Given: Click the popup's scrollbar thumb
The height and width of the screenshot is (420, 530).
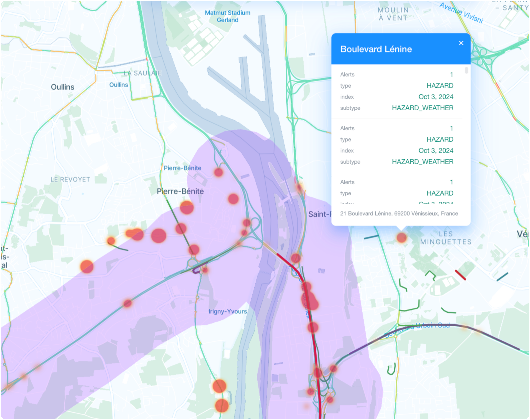Looking at the screenshot, I should pos(466,70).
